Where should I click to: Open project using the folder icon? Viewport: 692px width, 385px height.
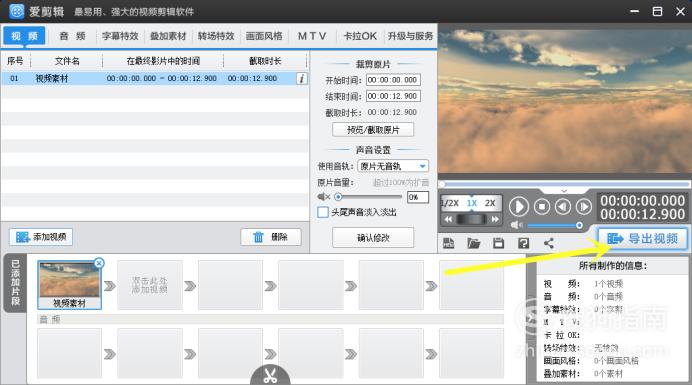[x=474, y=243]
